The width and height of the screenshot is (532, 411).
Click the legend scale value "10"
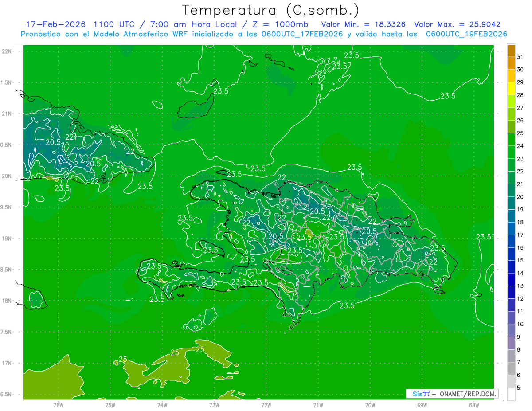(x=520, y=324)
